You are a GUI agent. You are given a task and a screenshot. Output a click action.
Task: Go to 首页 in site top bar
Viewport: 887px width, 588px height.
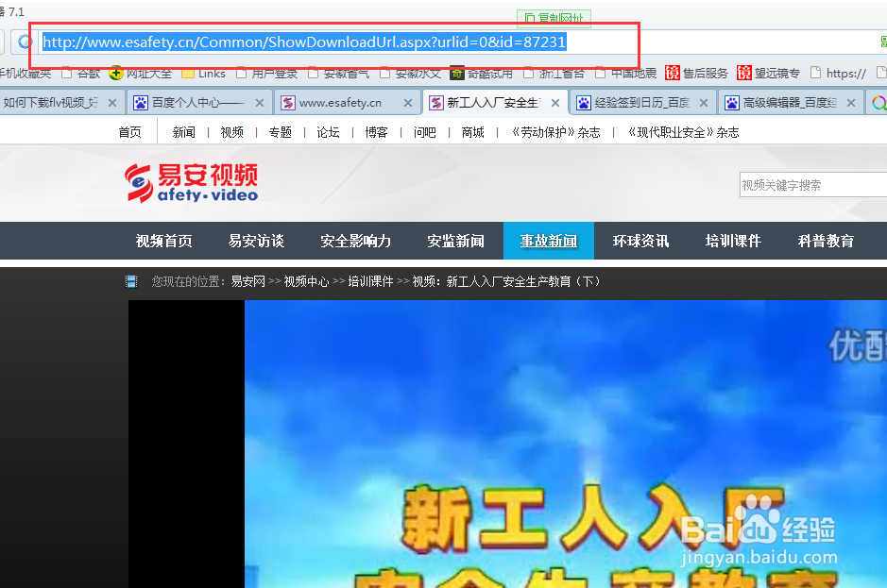(129, 132)
